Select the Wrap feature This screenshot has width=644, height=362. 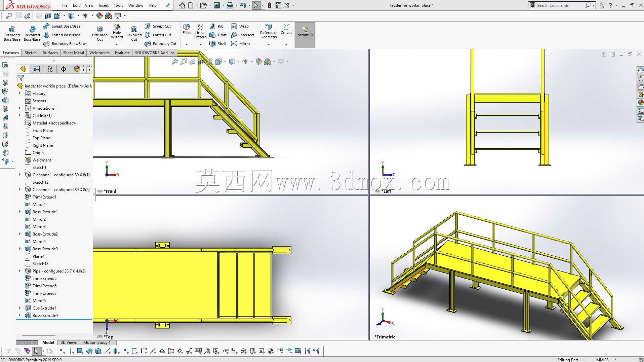(x=240, y=26)
